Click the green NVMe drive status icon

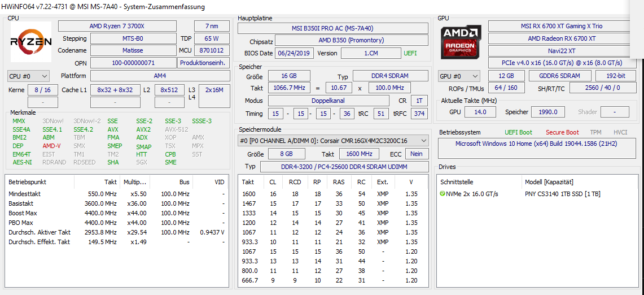[443, 193]
